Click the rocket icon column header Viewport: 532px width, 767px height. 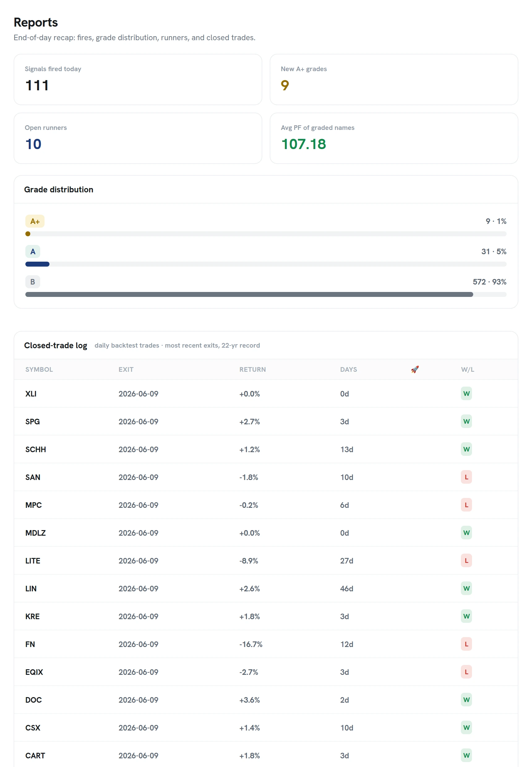[x=414, y=369]
